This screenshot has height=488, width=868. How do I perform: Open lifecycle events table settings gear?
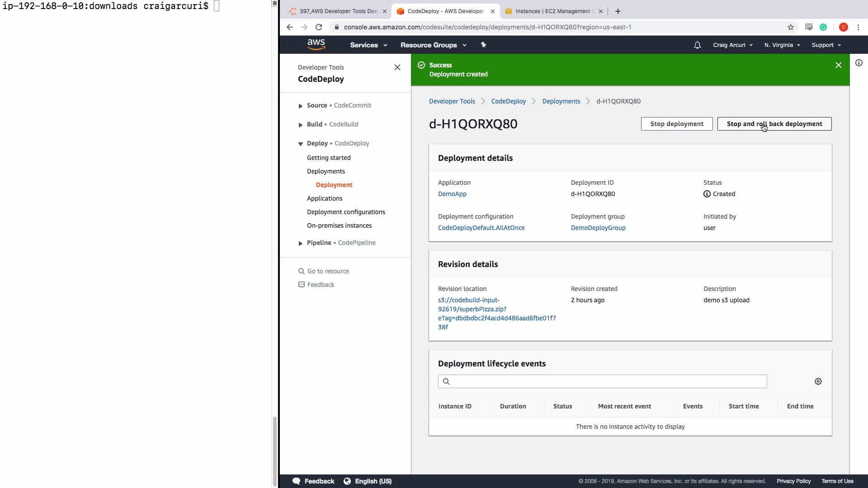(818, 381)
